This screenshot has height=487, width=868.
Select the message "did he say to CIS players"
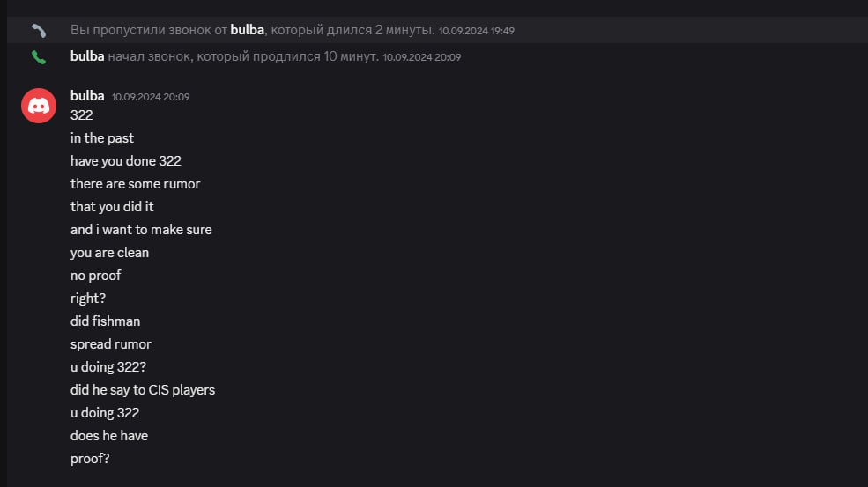click(x=143, y=390)
